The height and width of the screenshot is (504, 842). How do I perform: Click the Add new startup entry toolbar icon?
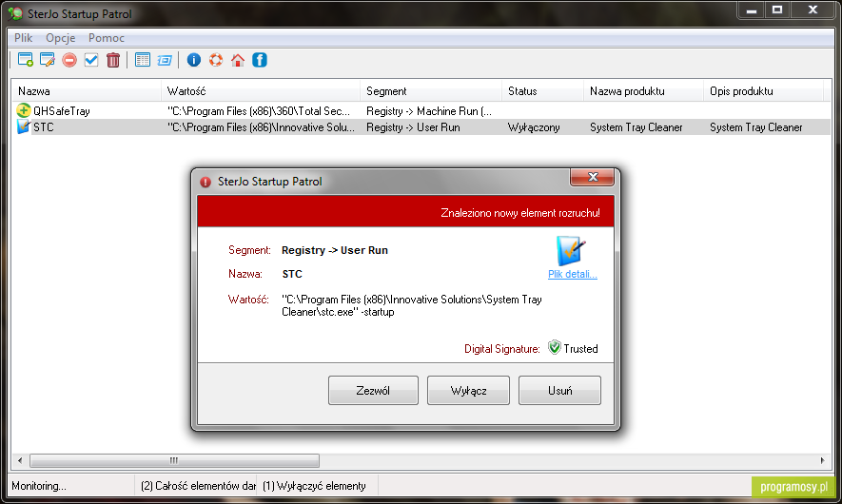26,60
